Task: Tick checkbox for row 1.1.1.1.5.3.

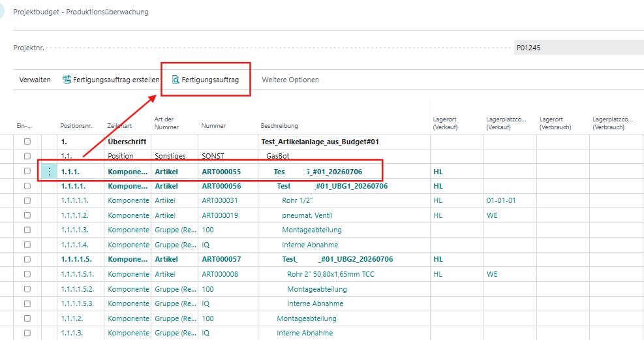Action: pos(27,303)
